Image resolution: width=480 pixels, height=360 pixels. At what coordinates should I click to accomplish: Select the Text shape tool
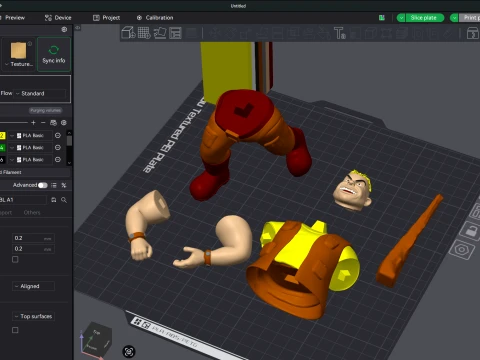(340, 33)
